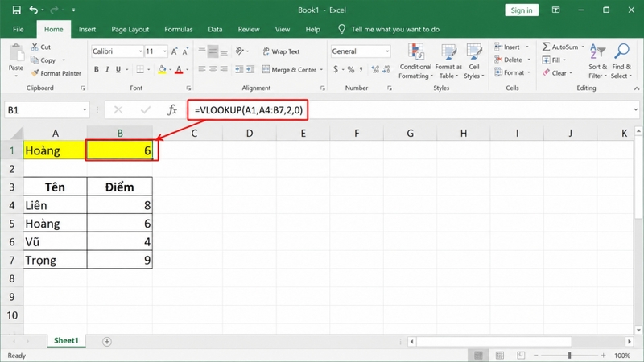Toggle Underline formatting
Screen dimensions: 644x362
pyautogui.click(x=118, y=70)
